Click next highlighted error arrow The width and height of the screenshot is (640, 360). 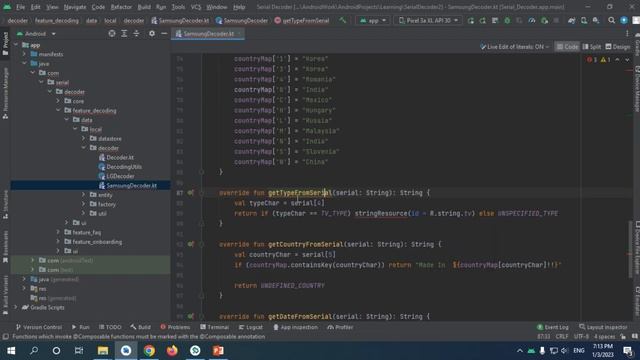coord(627,60)
